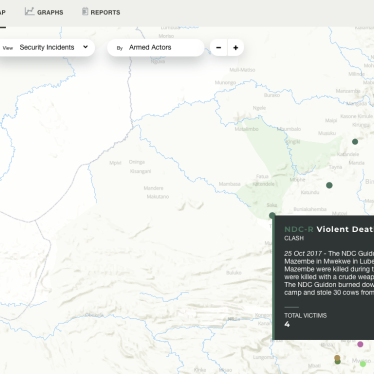Zoom out with the minus button
This screenshot has width=374, height=374.
point(219,48)
